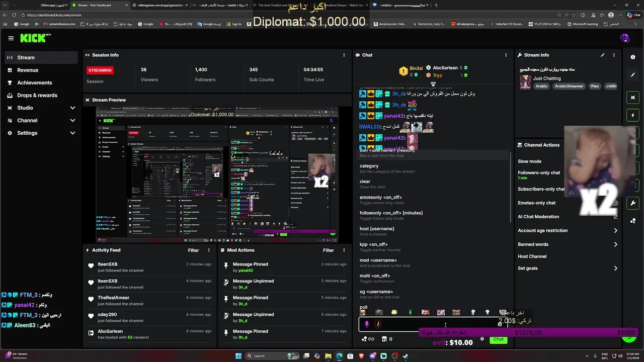The width and height of the screenshot is (644, 362).
Task: Open AI Chat Moderation external link icon
Action: coord(615,217)
